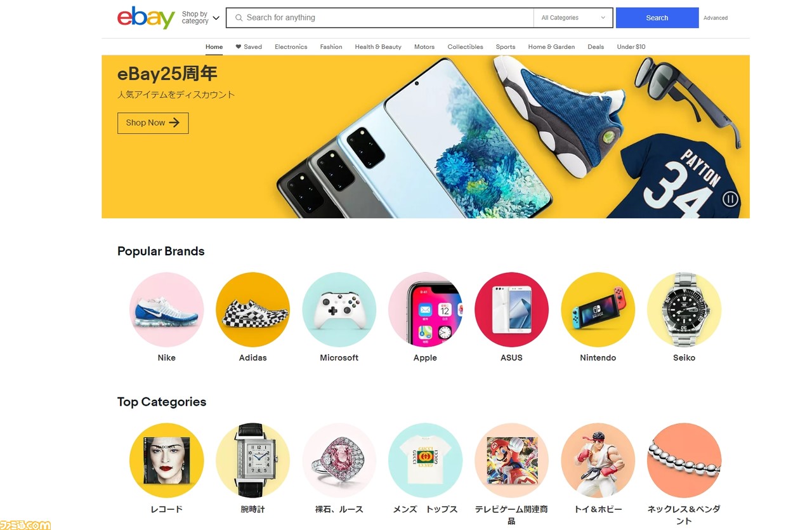The image size is (812, 530).
Task: Open the Adidas sneaker brand icon
Action: [252, 310]
